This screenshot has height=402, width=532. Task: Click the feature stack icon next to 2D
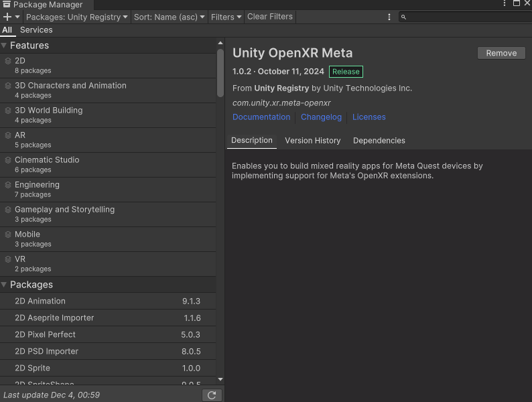pos(8,61)
